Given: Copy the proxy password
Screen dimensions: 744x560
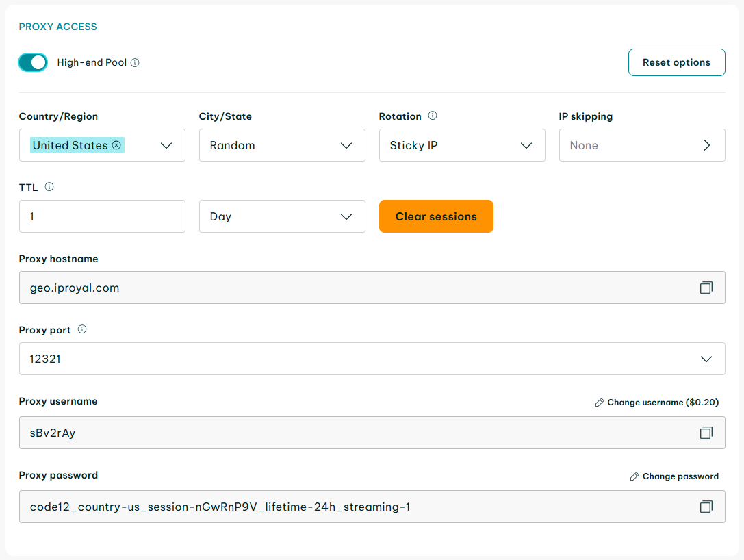Looking at the screenshot, I should [706, 507].
